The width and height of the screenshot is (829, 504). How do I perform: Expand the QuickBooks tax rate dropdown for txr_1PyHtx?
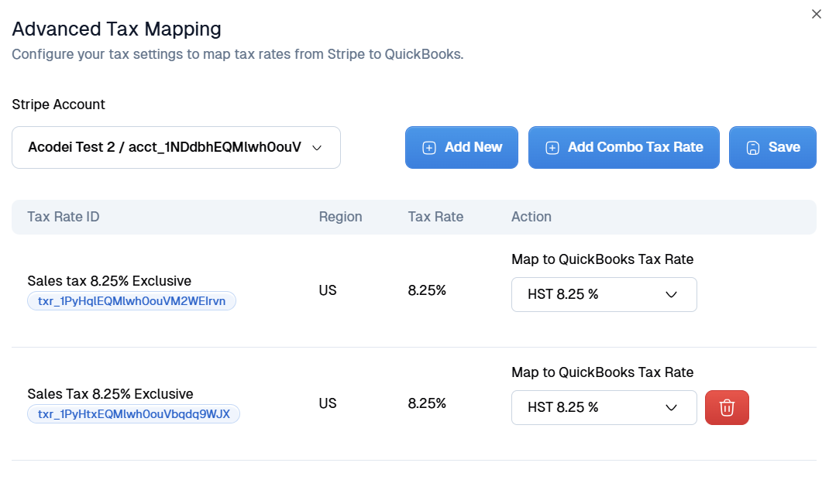[604, 407]
